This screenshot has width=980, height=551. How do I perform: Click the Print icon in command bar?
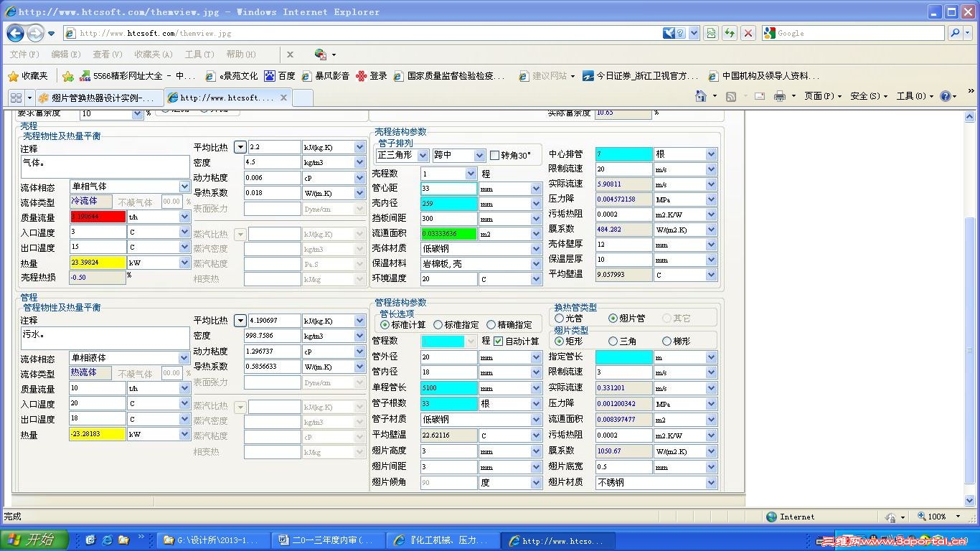(x=780, y=96)
